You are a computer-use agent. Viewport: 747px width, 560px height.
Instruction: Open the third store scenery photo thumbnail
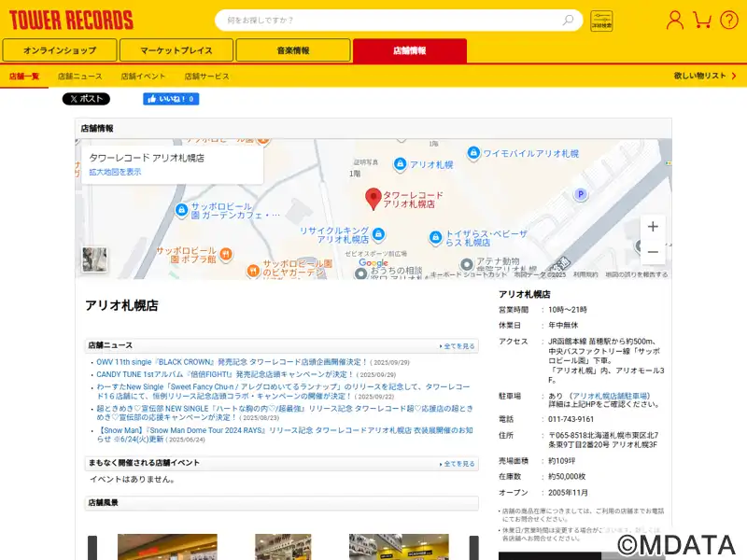(399, 547)
